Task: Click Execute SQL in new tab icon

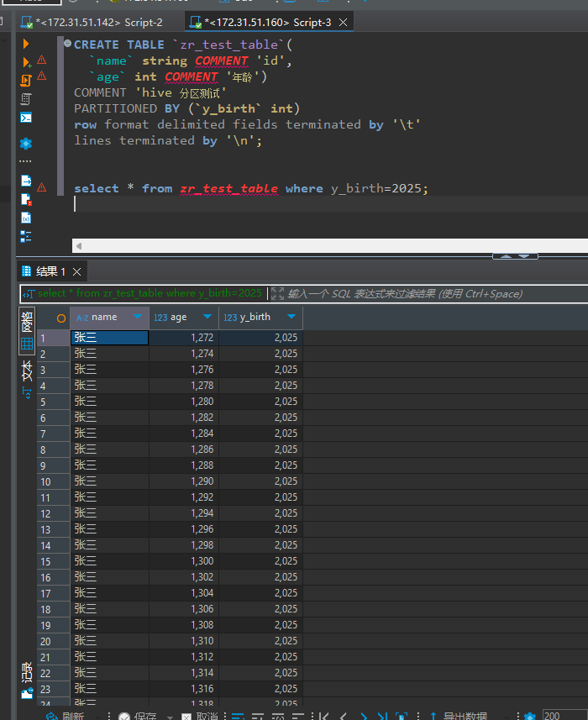Action: tap(26, 62)
